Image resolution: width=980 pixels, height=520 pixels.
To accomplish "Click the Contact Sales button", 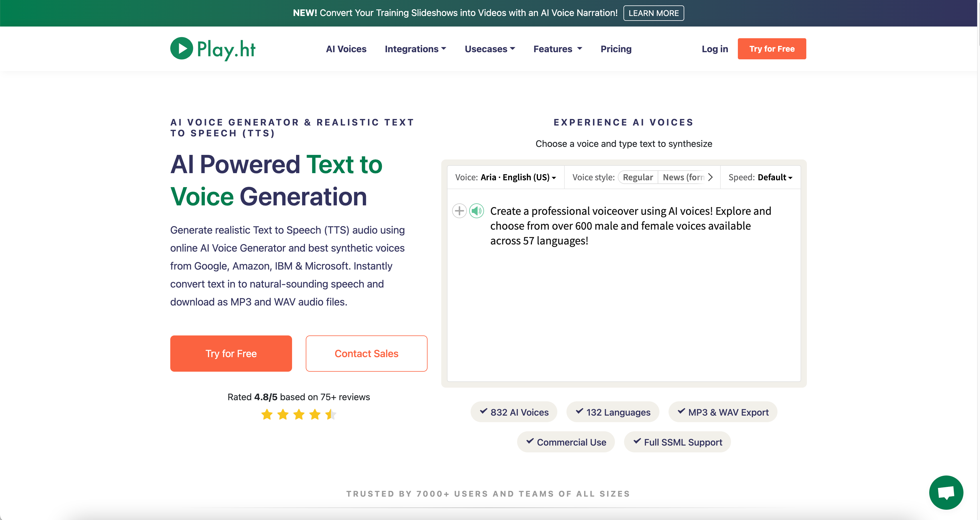I will (x=366, y=353).
